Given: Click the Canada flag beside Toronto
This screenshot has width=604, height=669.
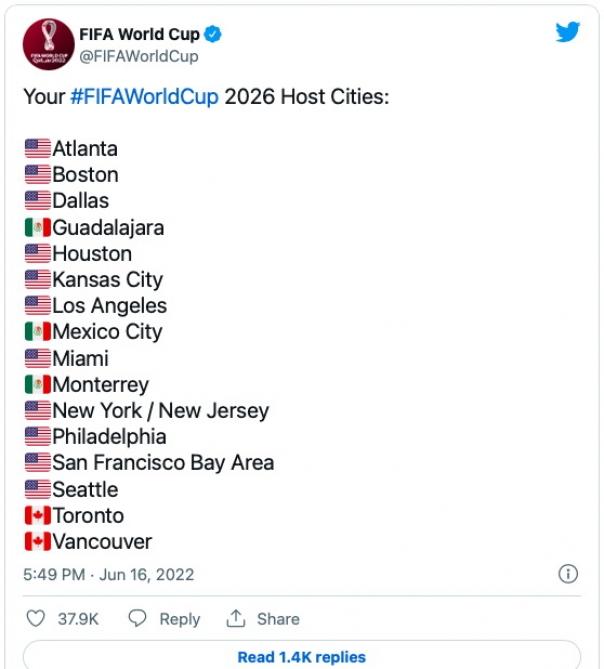Looking at the screenshot, I should click(x=37, y=516).
